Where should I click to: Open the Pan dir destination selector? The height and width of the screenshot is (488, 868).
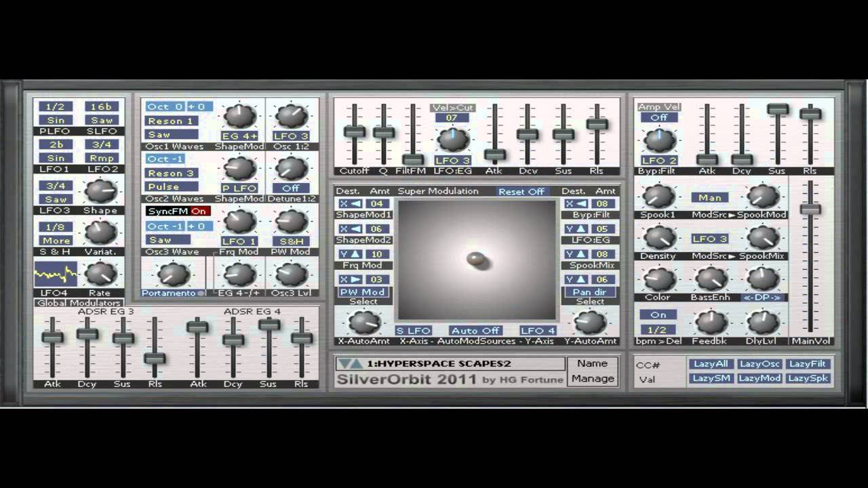coord(589,292)
